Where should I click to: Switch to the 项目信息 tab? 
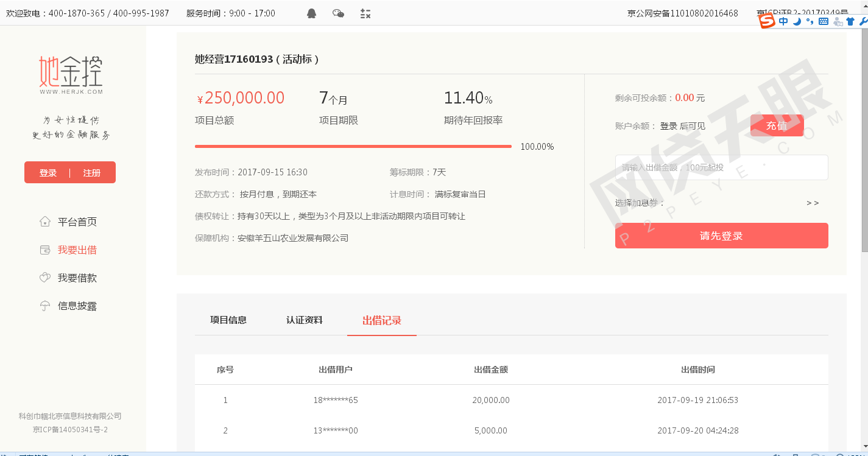coord(228,320)
